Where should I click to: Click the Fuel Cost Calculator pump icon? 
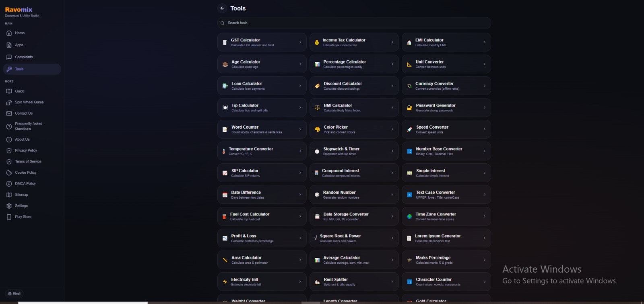point(224,216)
